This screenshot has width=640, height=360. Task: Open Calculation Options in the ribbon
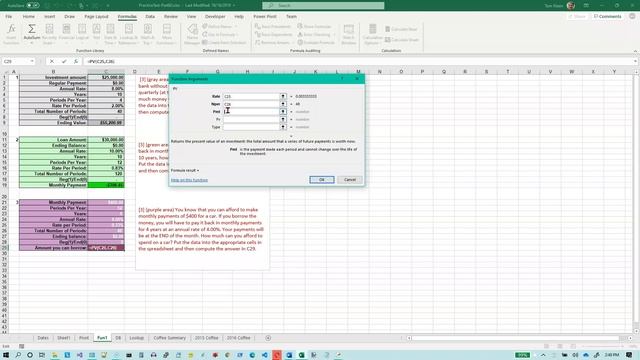[372, 34]
